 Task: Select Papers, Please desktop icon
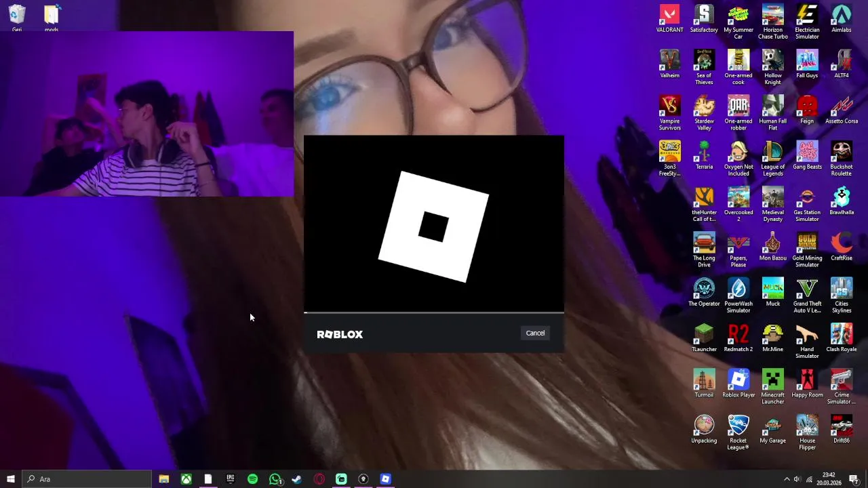[738, 250]
